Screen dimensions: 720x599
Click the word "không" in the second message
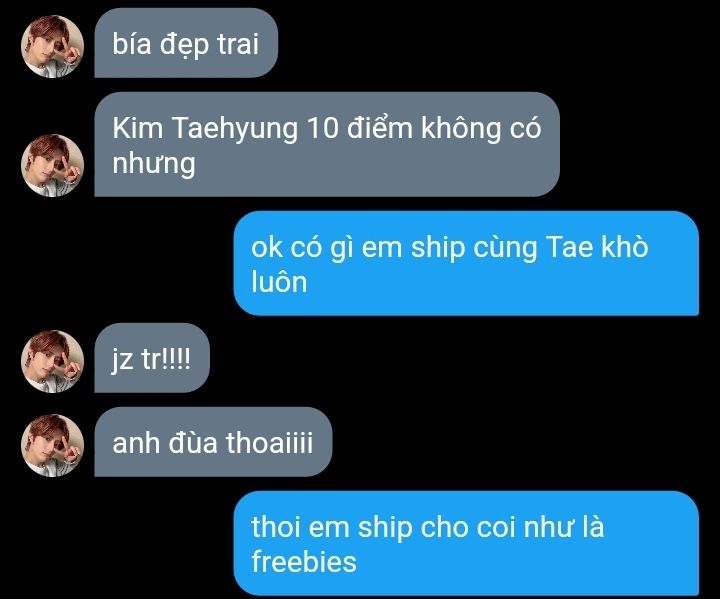(x=461, y=129)
